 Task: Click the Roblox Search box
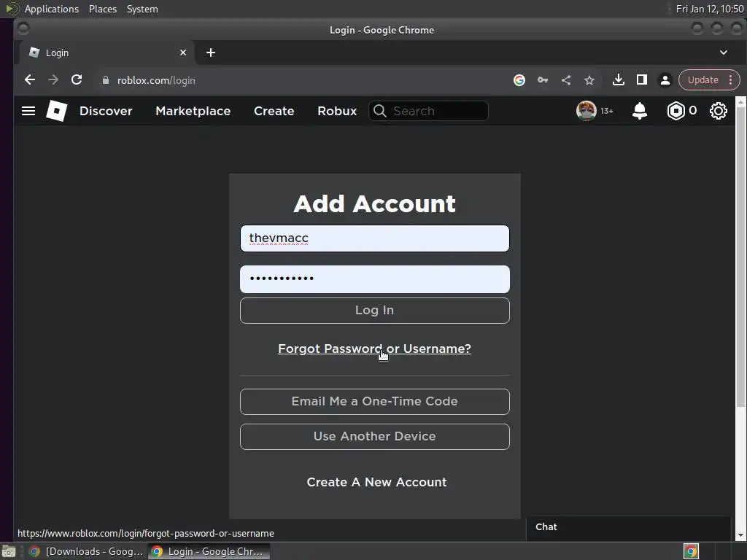coord(428,111)
